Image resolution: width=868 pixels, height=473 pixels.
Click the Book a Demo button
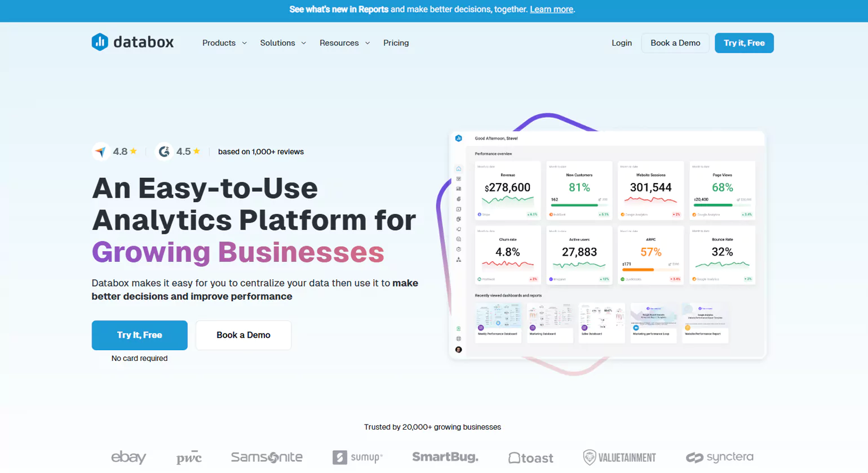click(675, 43)
